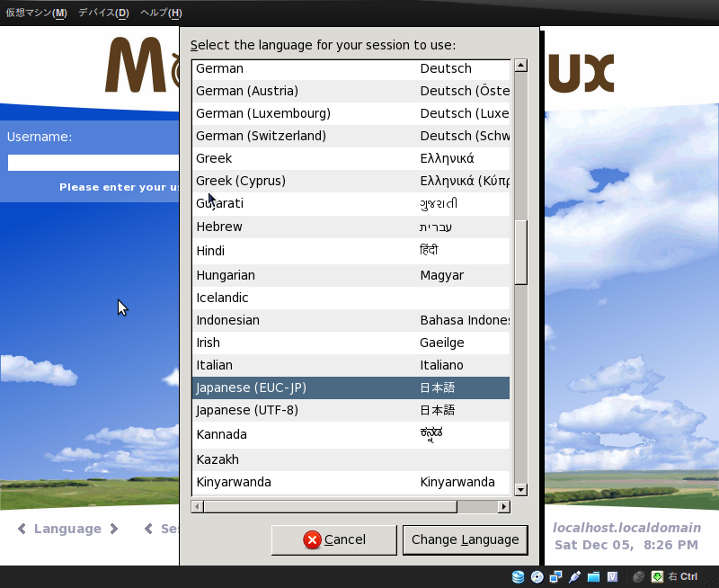Click the network adapters icon in status bar
This screenshot has height=588, width=719.
pos(555,577)
